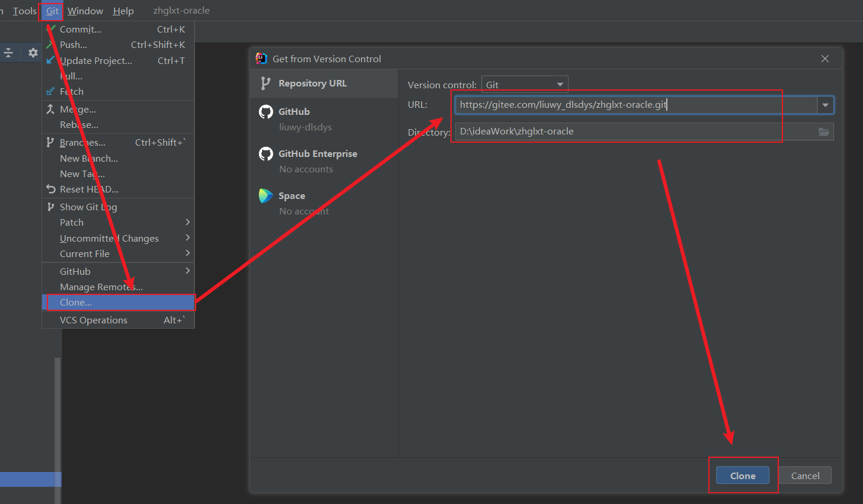Choose Push... from the Git menu
Image resolution: width=863 pixels, height=504 pixels.
(x=118, y=44)
